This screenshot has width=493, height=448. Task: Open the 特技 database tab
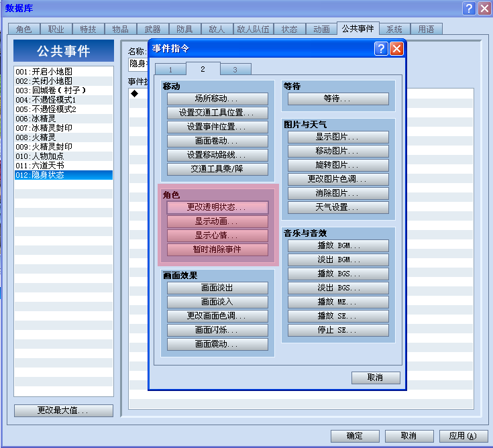(x=88, y=30)
